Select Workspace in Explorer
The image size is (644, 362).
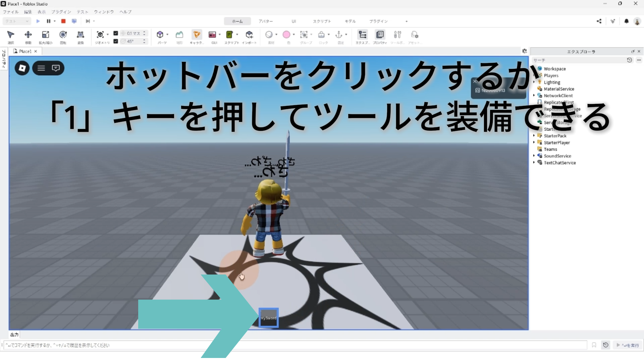[554, 69]
